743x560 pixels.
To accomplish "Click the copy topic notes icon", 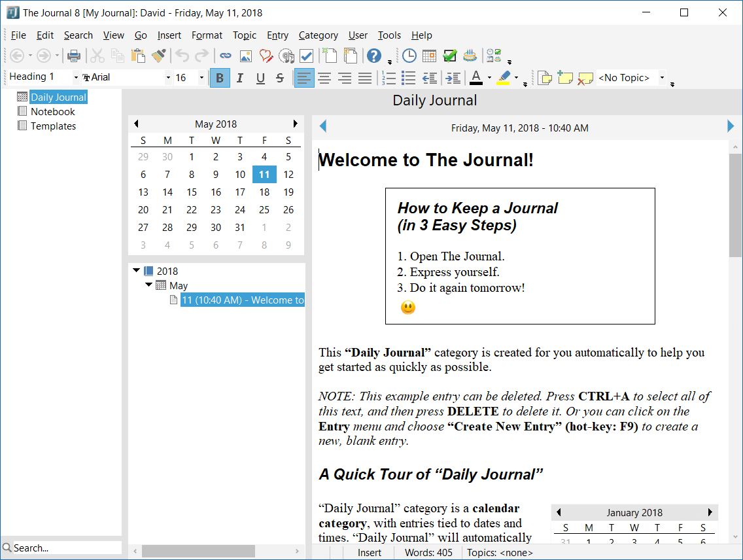I will coord(545,78).
